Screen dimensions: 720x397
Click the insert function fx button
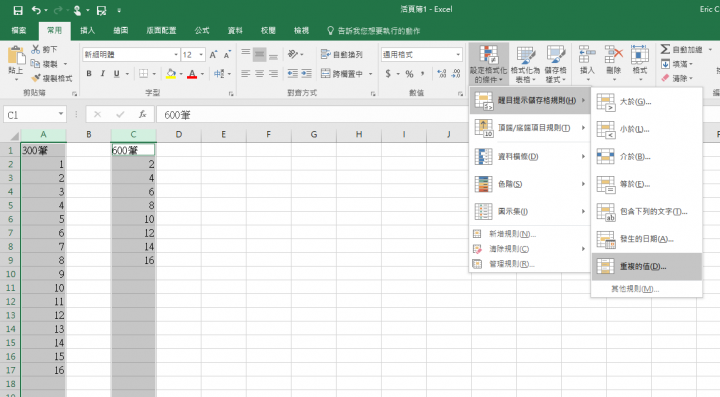pos(142,114)
